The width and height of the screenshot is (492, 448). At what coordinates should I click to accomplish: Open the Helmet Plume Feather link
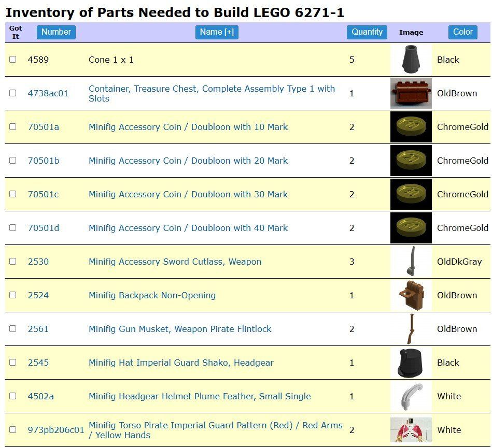[x=200, y=396]
